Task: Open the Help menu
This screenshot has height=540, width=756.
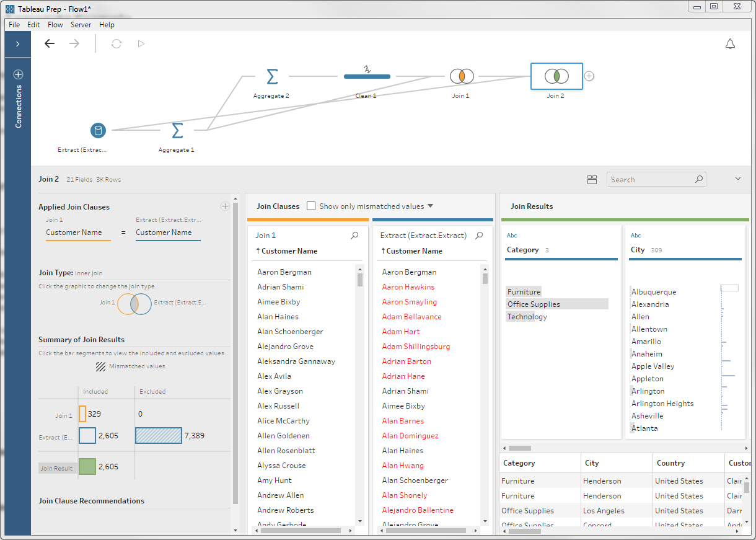Action: (x=107, y=25)
